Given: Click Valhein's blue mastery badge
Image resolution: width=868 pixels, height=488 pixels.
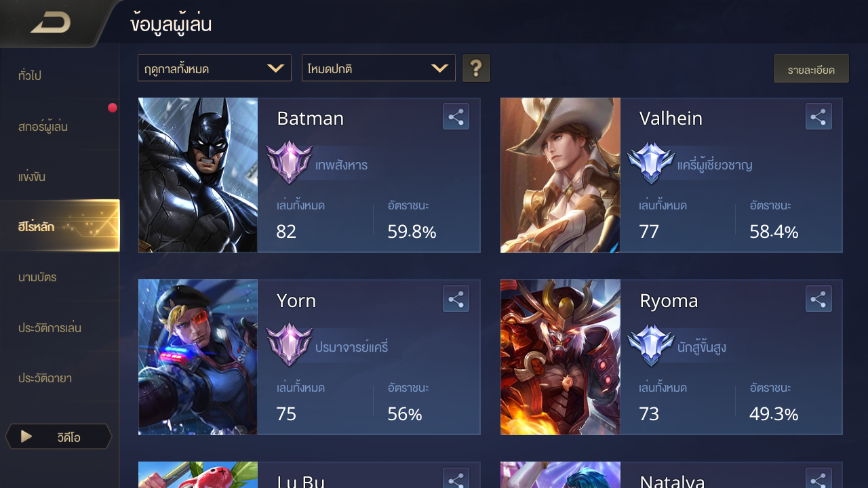Looking at the screenshot, I should (651, 162).
